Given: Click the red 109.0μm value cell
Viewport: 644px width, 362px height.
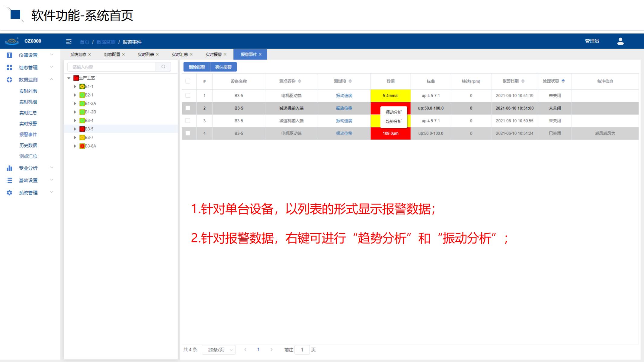Looking at the screenshot, I should (391, 133).
